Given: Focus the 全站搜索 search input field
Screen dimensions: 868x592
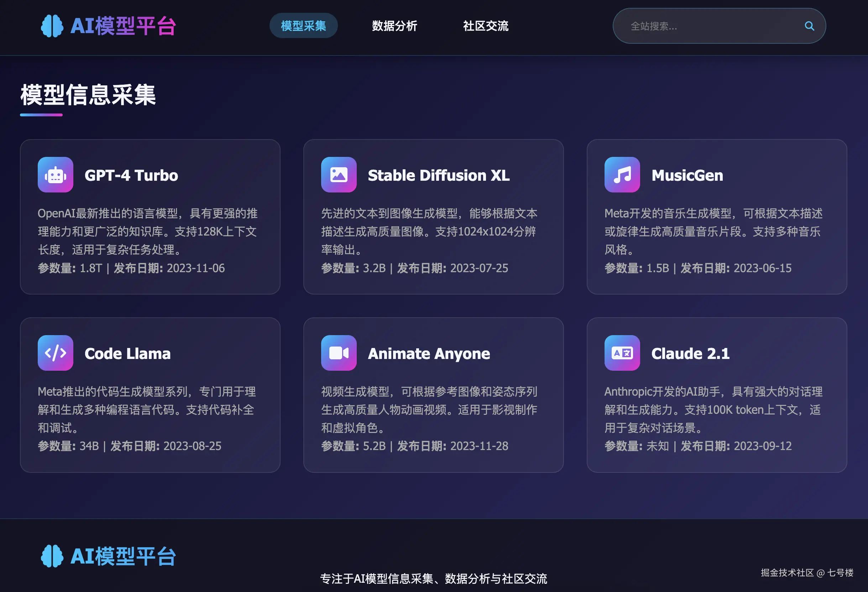Looking at the screenshot, I should [710, 26].
